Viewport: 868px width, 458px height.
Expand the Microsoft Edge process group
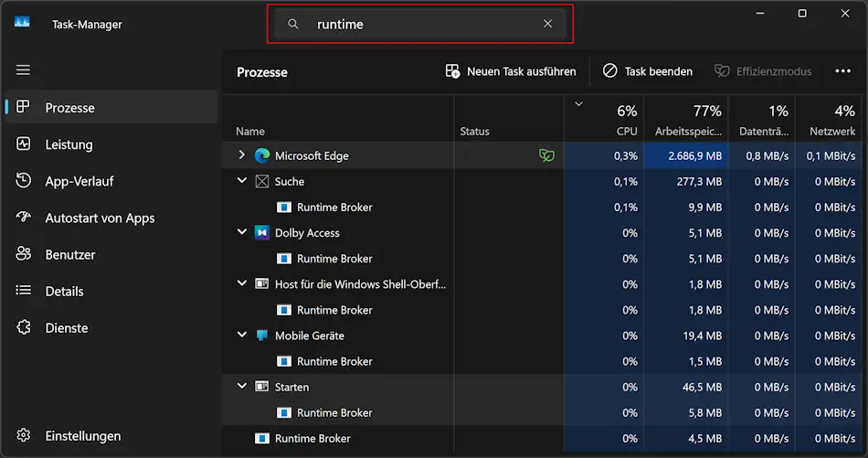point(242,155)
